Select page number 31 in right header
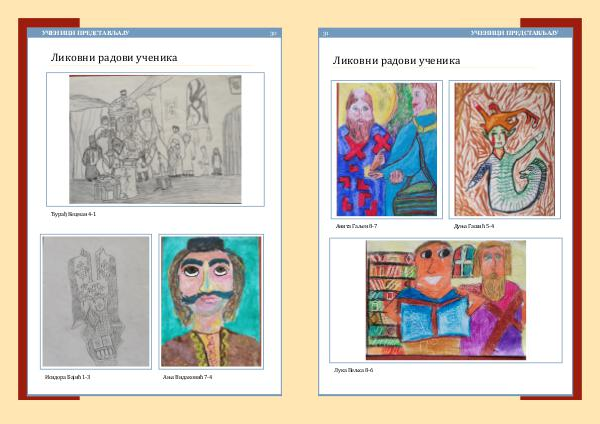Screen dimensions: 600x424 tap(325, 33)
